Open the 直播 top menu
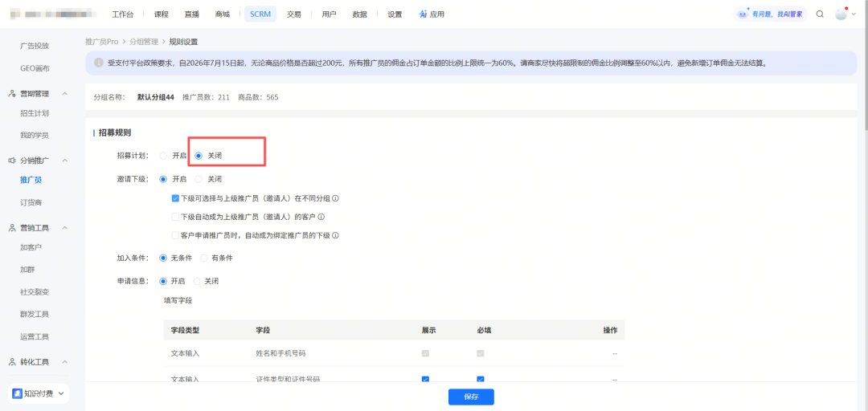 tap(191, 14)
